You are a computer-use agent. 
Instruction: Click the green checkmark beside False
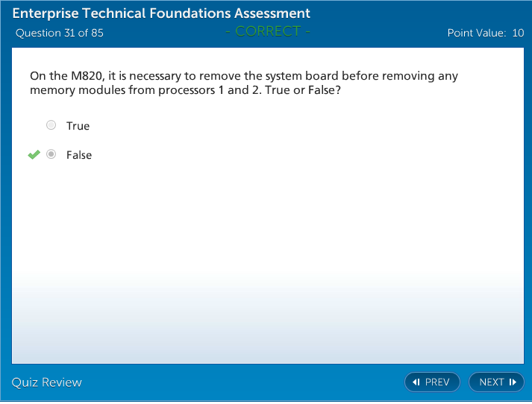[x=34, y=154]
